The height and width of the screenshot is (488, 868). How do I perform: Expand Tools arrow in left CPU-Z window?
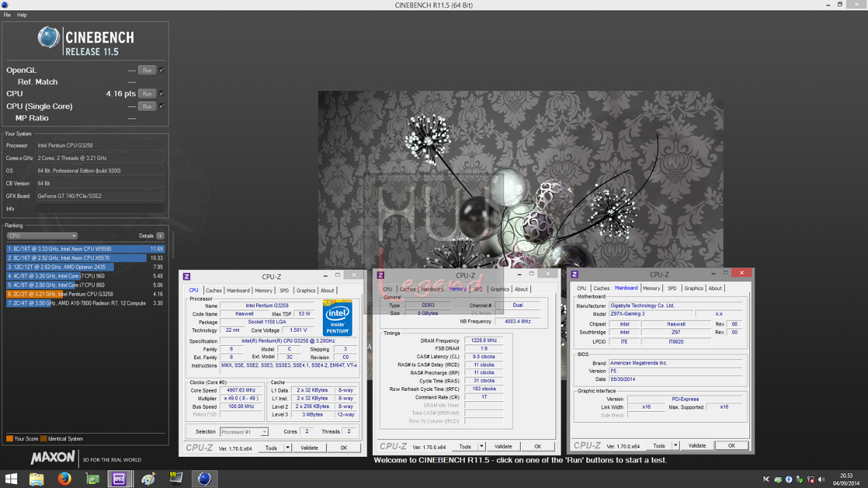pos(287,448)
